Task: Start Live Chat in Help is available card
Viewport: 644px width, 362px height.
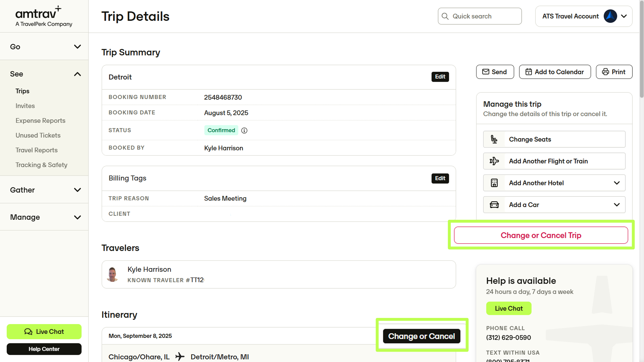Action: pyautogui.click(x=508, y=308)
